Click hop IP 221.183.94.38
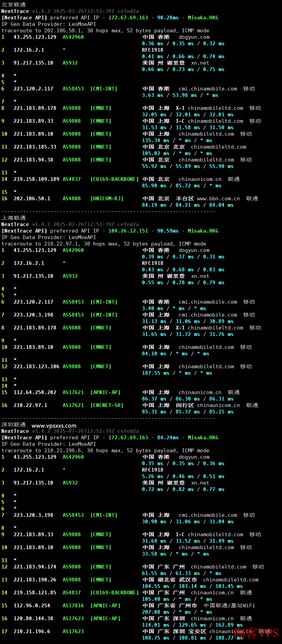282x644 pixels. 33,160
